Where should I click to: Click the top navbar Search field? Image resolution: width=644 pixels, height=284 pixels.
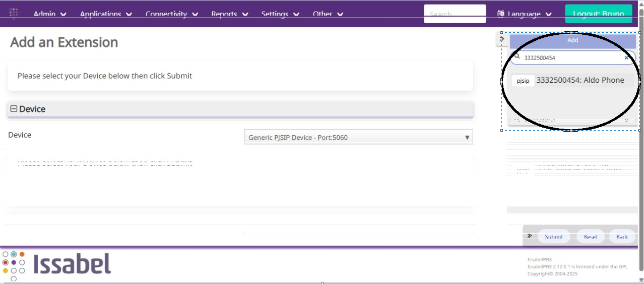(455, 14)
